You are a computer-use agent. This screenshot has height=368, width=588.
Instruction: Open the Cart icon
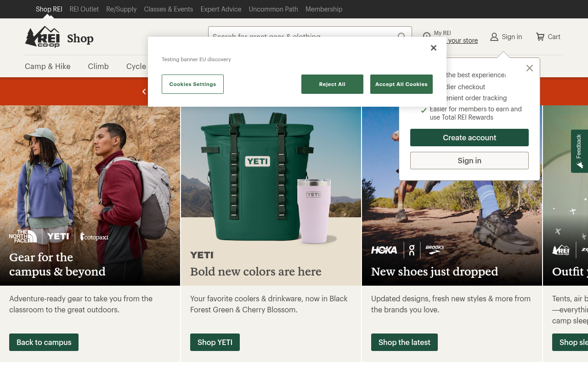540,37
